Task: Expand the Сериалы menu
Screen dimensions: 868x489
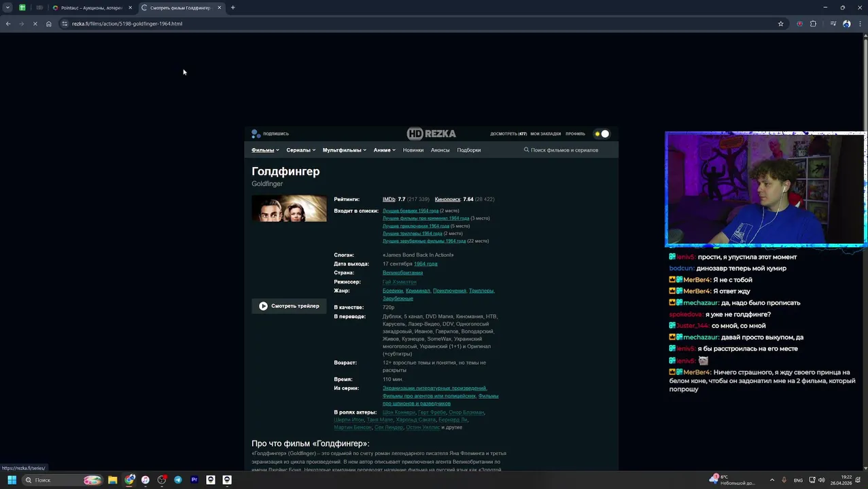Action: 300,150
